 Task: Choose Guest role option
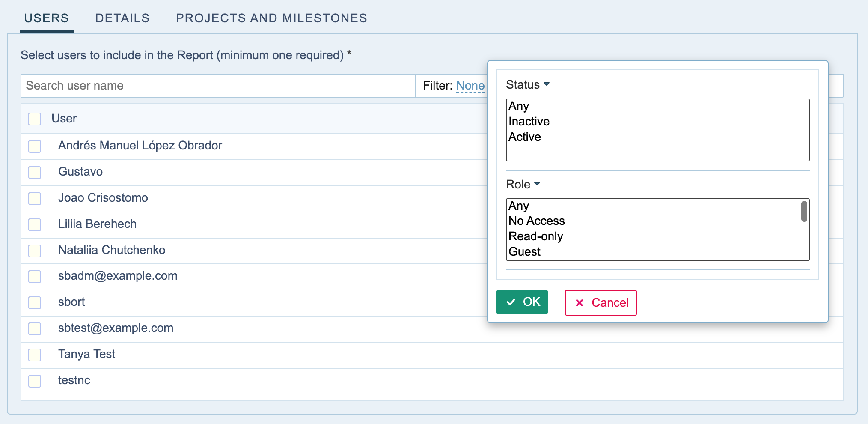point(524,252)
